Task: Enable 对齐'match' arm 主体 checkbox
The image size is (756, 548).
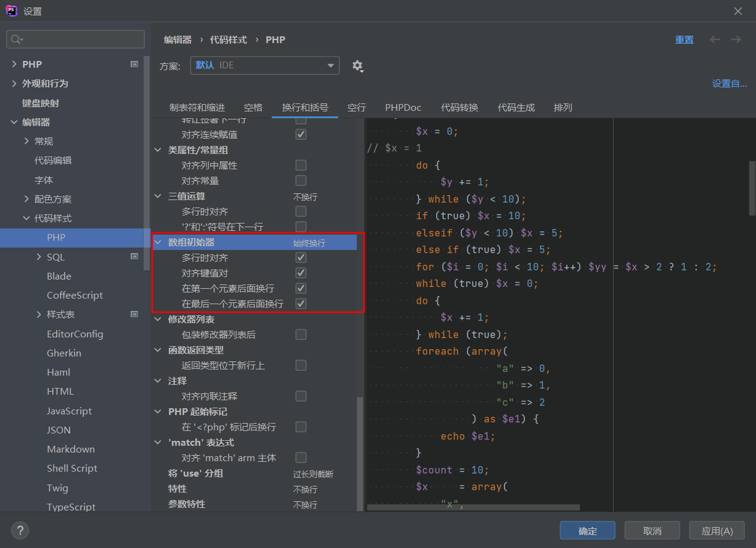Action: coord(301,457)
